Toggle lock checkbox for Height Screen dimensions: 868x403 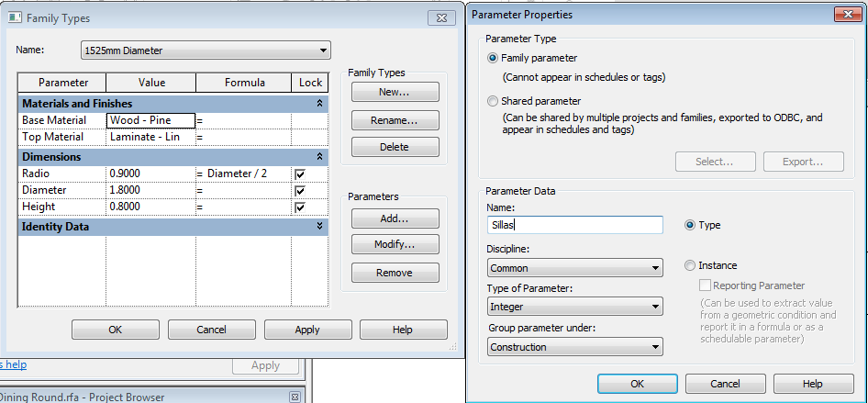click(300, 207)
